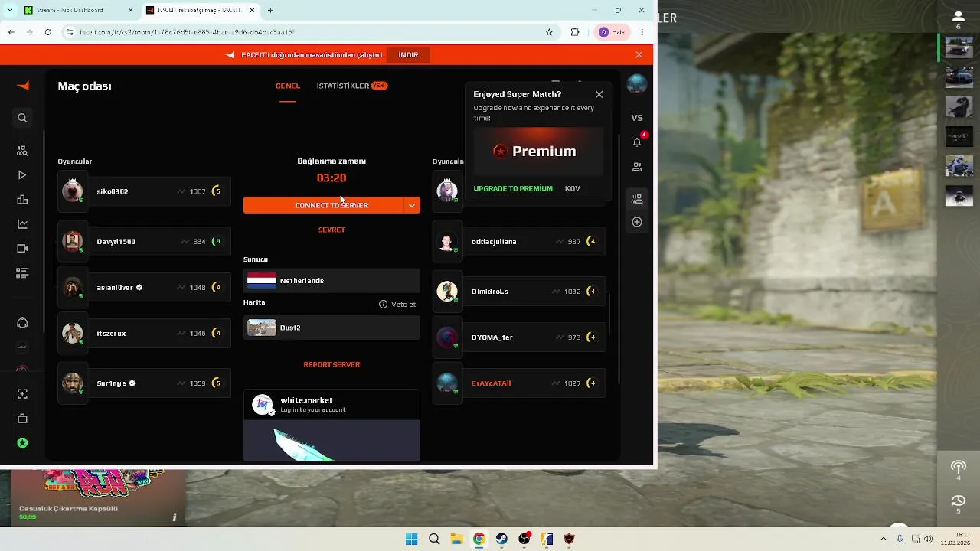Click the info icon on capsule item
The image size is (980, 551).
coord(175,517)
